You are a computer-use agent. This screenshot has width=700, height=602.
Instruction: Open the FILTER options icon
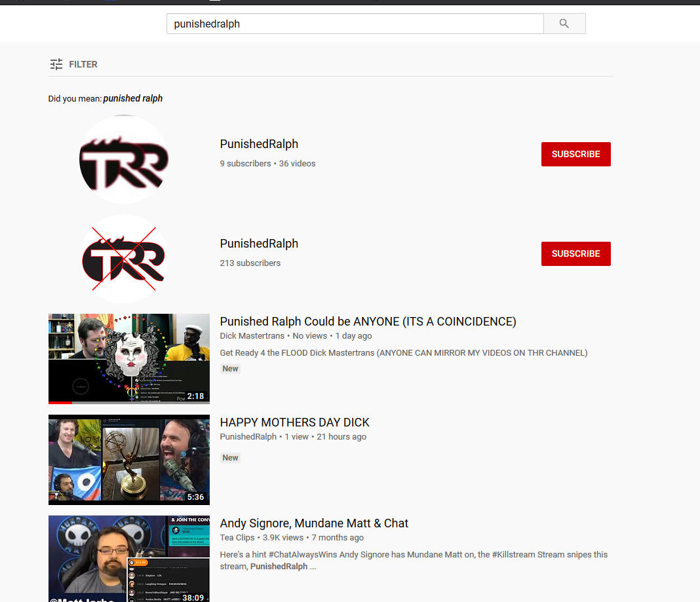56,64
